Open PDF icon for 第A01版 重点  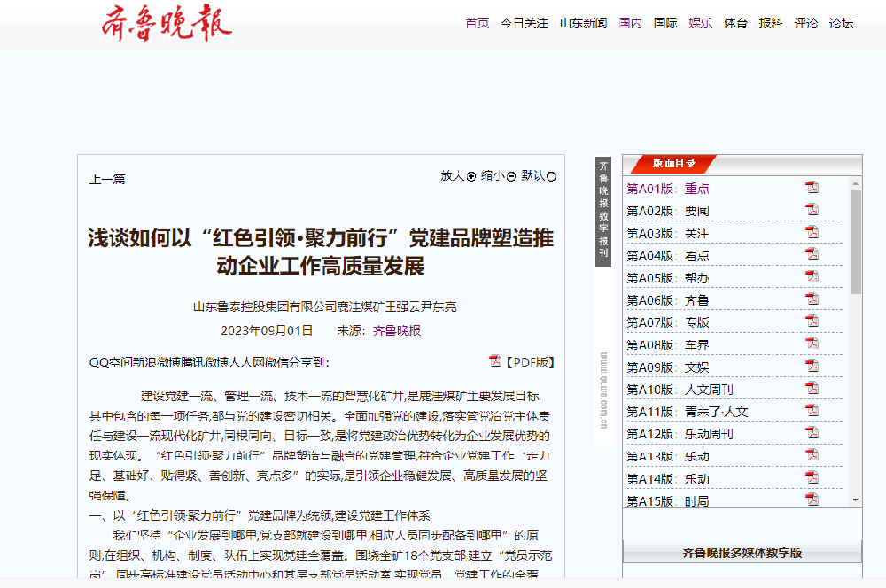pos(812,188)
